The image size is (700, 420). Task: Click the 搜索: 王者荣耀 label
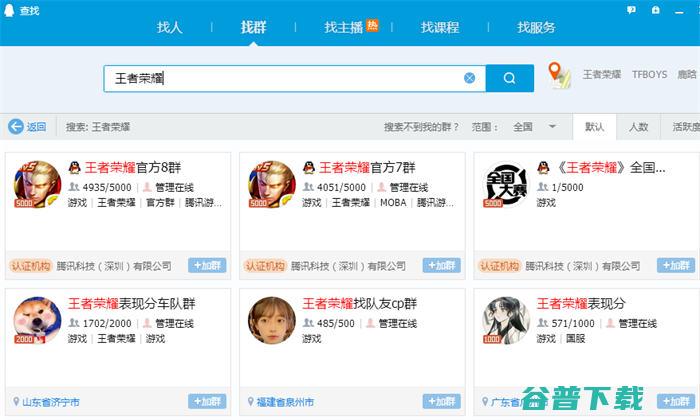(x=98, y=127)
